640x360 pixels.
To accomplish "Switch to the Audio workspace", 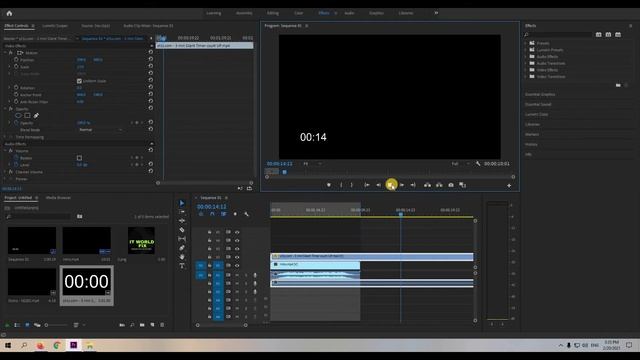I will pos(349,13).
